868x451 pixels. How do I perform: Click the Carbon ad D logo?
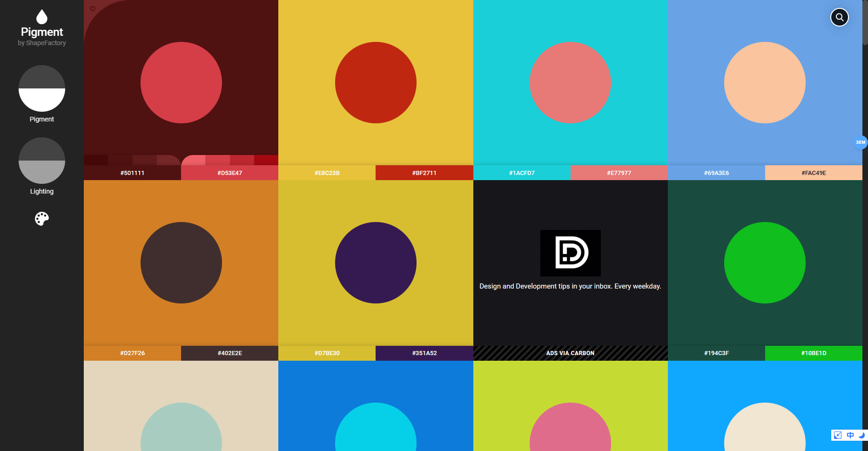(x=570, y=253)
